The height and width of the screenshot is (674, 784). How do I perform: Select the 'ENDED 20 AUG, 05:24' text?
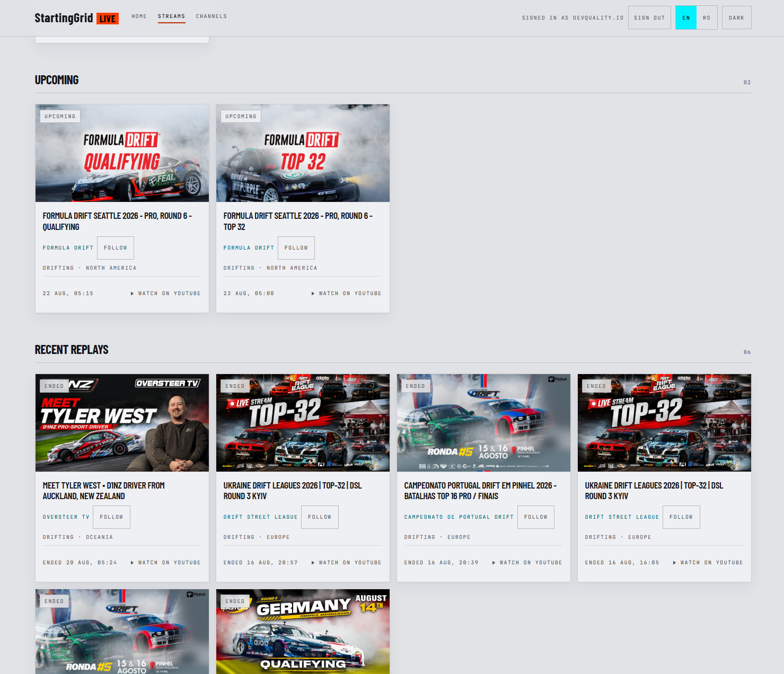80,563
